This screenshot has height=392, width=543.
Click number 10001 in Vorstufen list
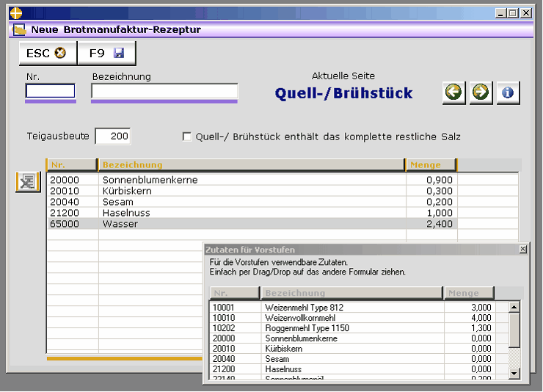pyautogui.click(x=223, y=308)
